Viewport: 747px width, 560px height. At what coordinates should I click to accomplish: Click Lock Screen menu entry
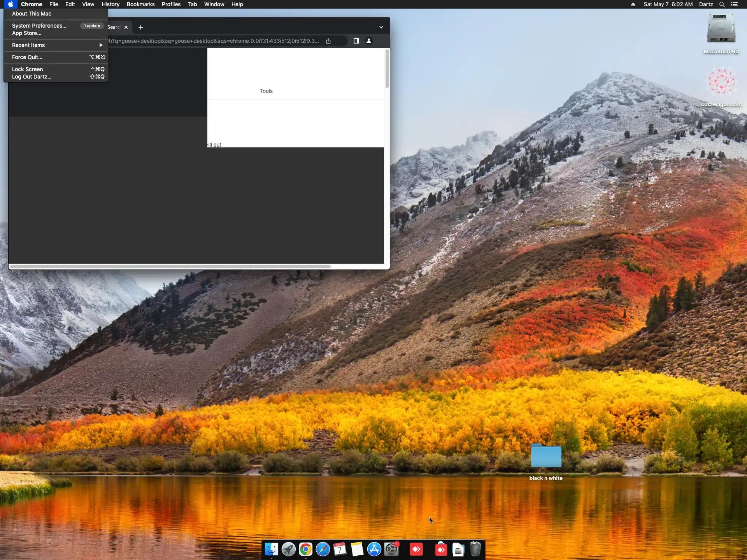(x=28, y=69)
